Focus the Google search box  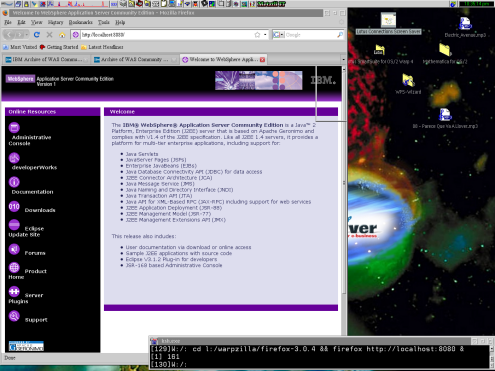tap(310, 35)
